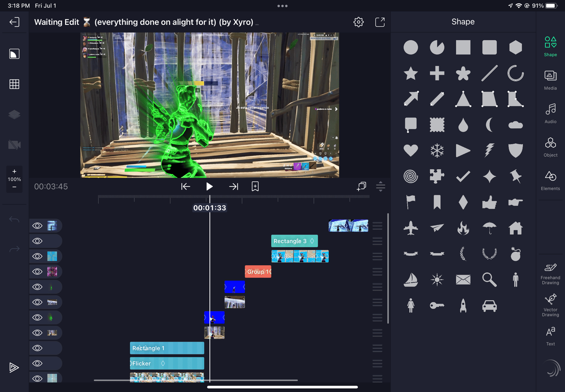Click the timeline vertical scrollbar
The width and height of the screenshot is (565, 392).
[x=388, y=268]
